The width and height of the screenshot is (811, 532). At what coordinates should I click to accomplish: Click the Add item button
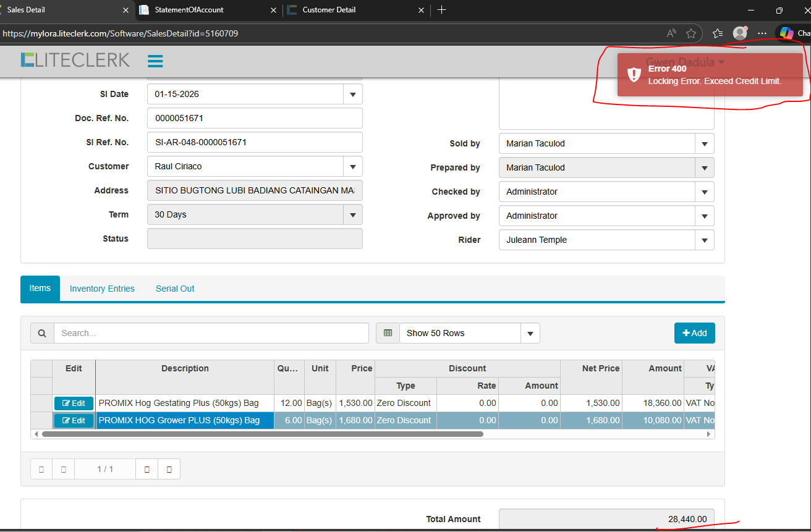[x=694, y=333]
